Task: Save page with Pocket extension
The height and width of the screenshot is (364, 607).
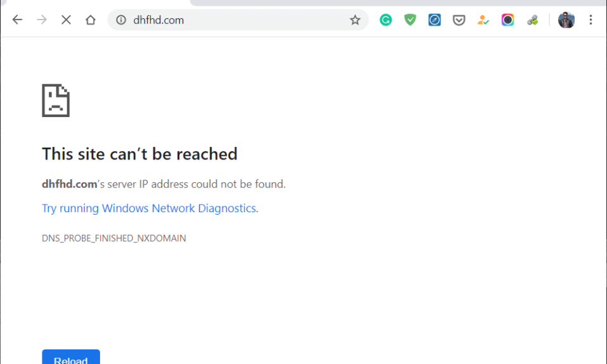Action: tap(459, 20)
